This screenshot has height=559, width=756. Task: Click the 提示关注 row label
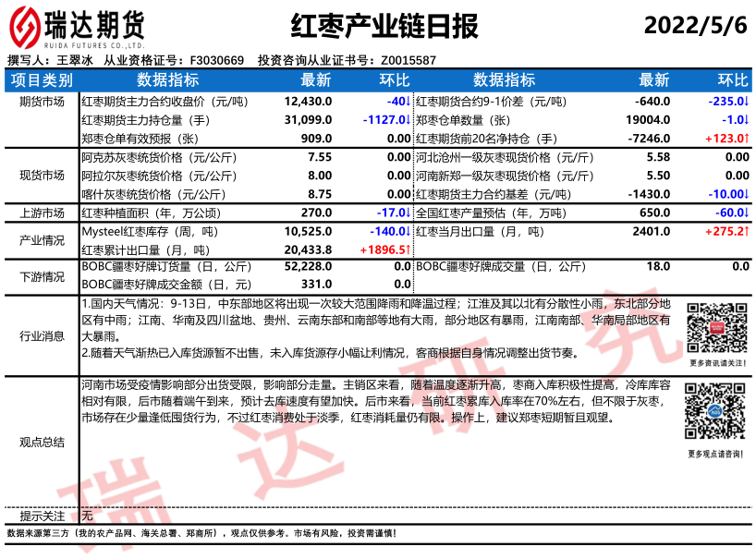[42, 516]
